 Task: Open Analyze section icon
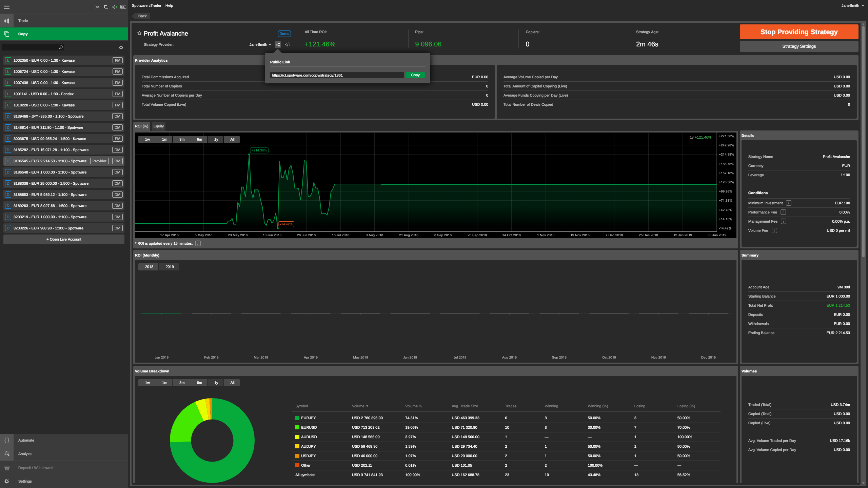click(x=7, y=454)
